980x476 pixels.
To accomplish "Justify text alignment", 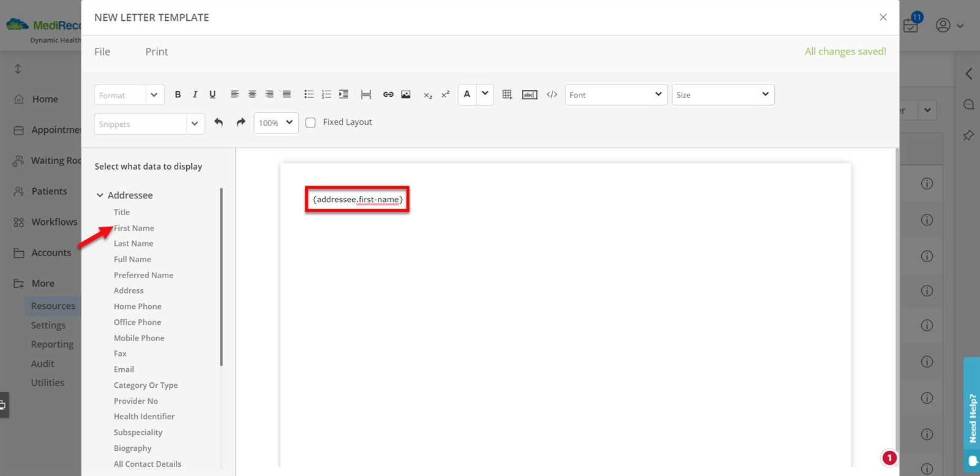I will pyautogui.click(x=287, y=94).
